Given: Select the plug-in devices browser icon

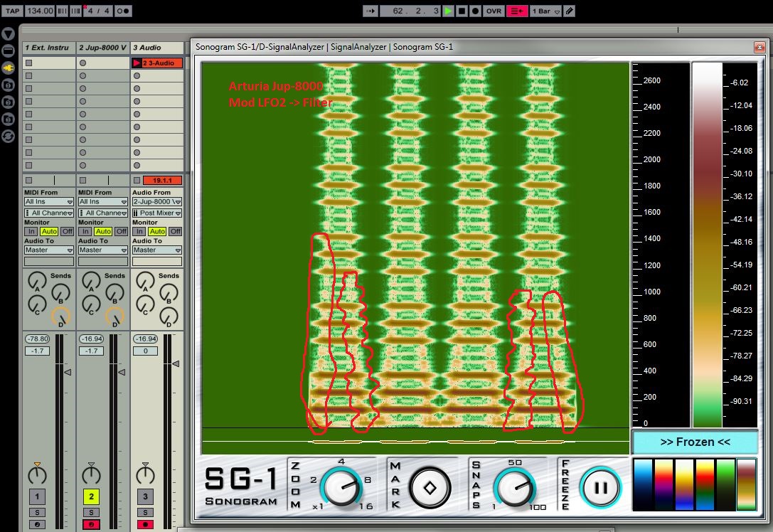Looking at the screenshot, I should pyautogui.click(x=8, y=68).
